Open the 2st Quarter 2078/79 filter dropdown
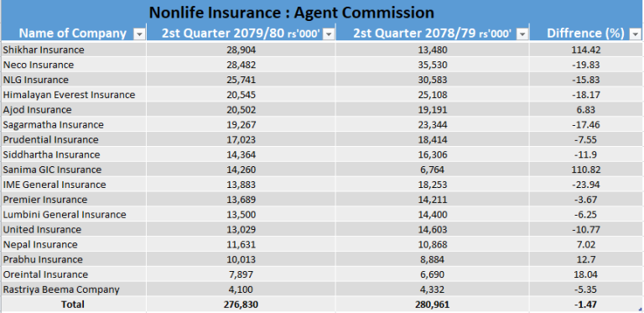Viewport: 644px width, 313px height. click(522, 34)
